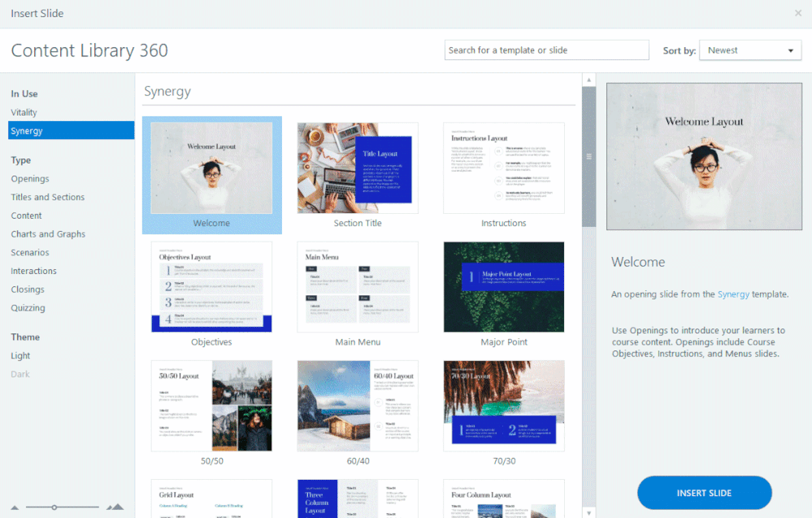Filter by Scenarios type

pos(30,253)
